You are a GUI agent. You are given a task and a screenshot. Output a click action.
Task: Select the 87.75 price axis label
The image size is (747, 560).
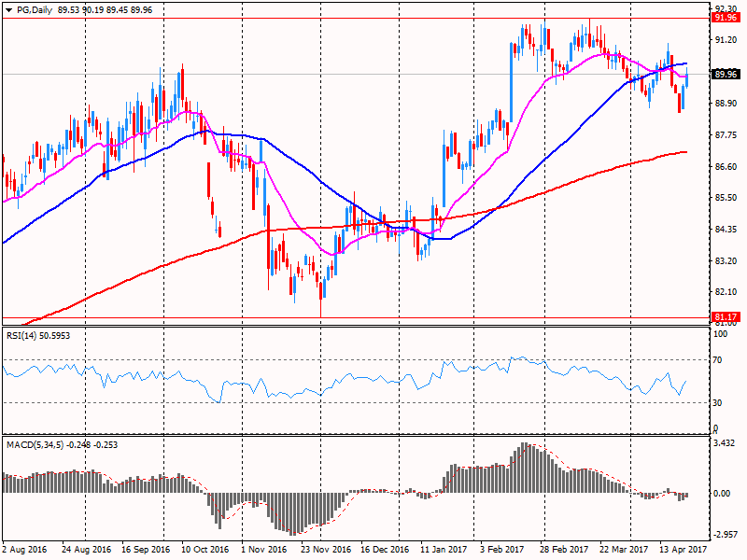coord(726,135)
